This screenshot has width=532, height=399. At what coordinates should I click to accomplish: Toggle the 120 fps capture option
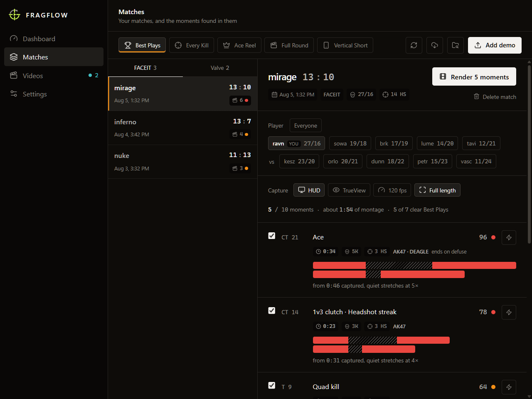click(x=392, y=190)
